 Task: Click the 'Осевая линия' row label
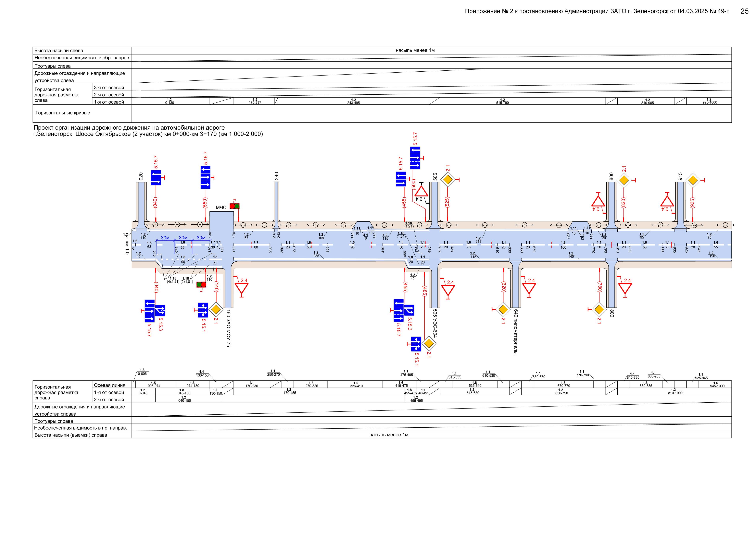pos(109,385)
